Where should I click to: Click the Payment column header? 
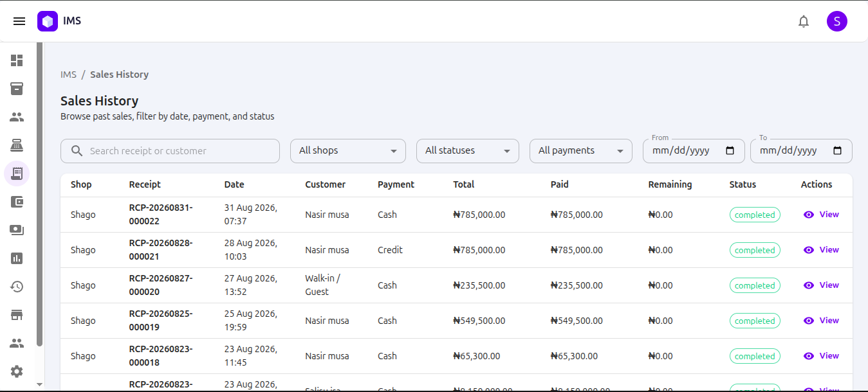pyautogui.click(x=396, y=184)
